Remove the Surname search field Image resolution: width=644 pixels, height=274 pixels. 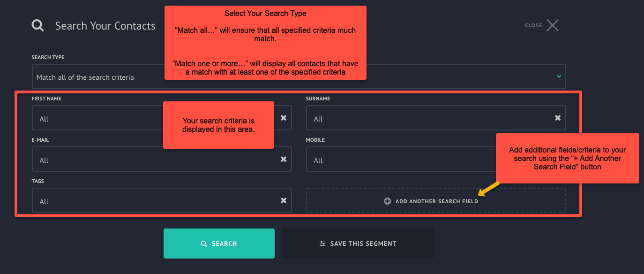558,118
